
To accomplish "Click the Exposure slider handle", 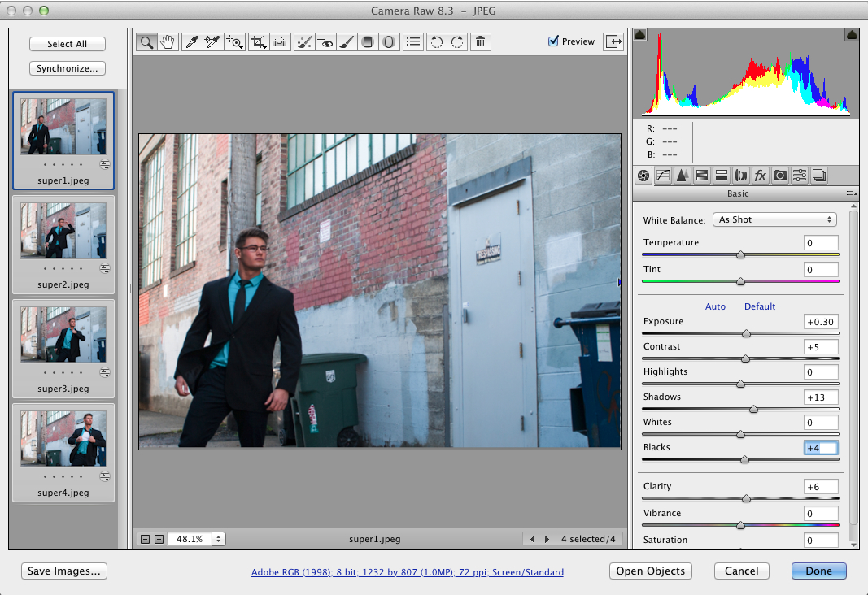I will point(747,333).
